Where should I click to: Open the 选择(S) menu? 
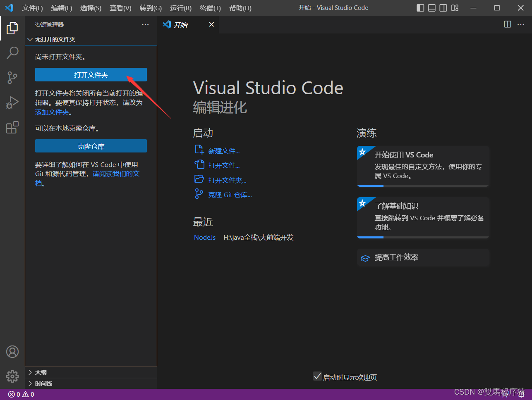point(91,8)
